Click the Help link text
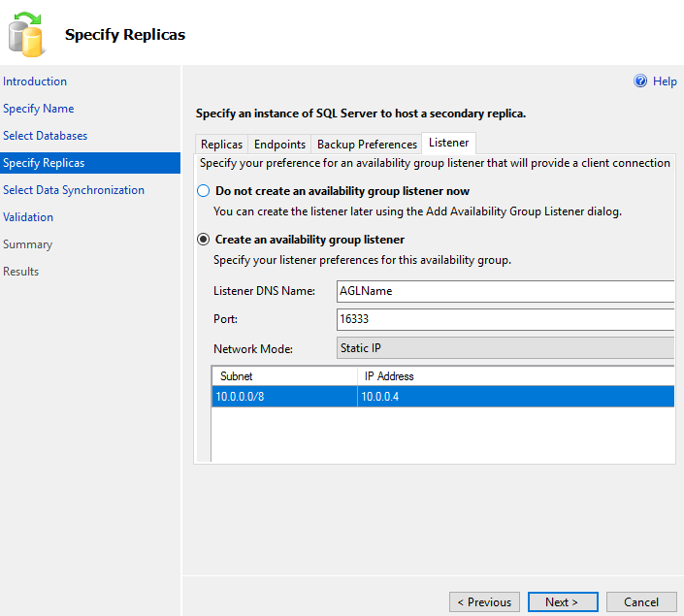The image size is (684, 616). click(x=665, y=81)
